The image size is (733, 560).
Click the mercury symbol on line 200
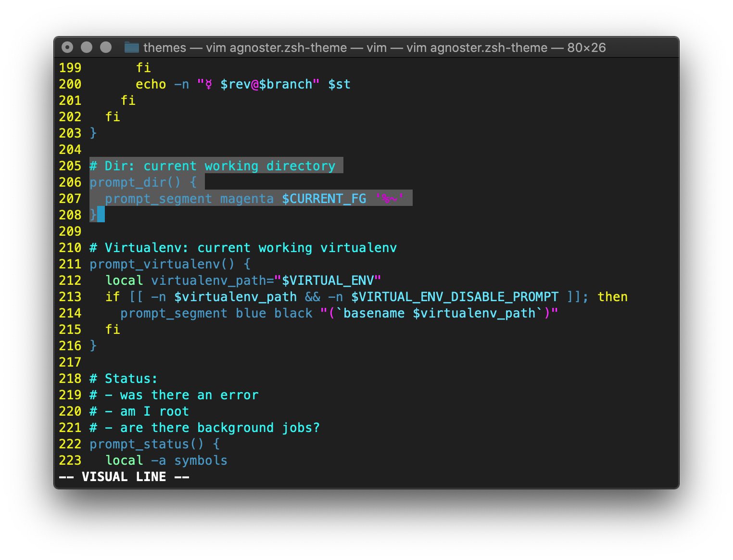(x=209, y=85)
